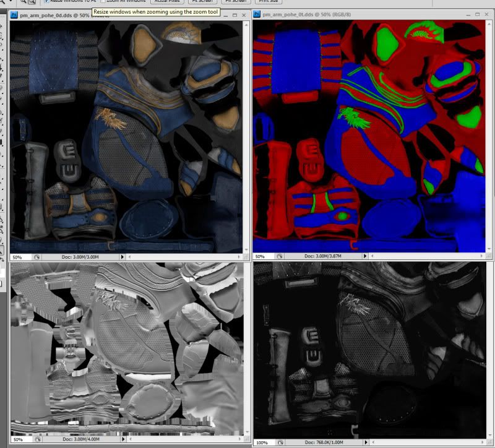Click the Photoshop icon on pm_arm_pohe_0t.dds window

tap(257, 14)
